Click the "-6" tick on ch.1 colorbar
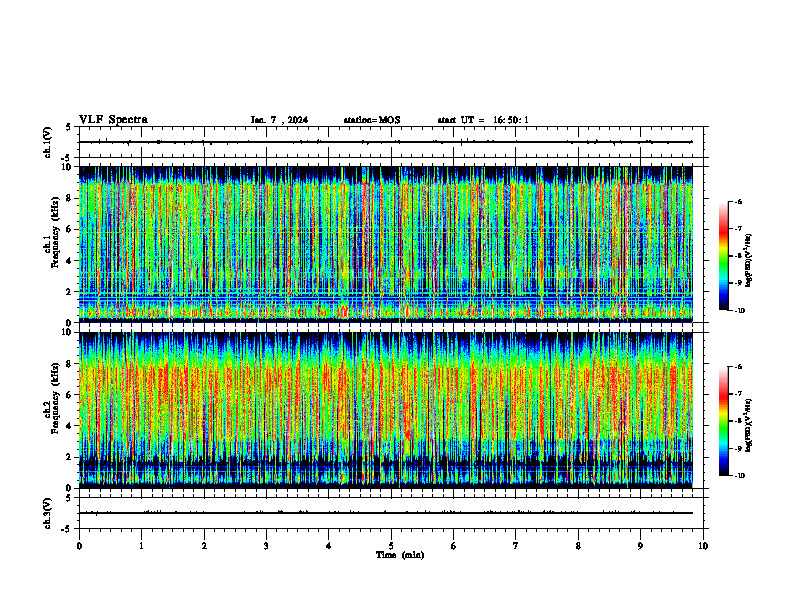792x612 pixels. coord(738,201)
